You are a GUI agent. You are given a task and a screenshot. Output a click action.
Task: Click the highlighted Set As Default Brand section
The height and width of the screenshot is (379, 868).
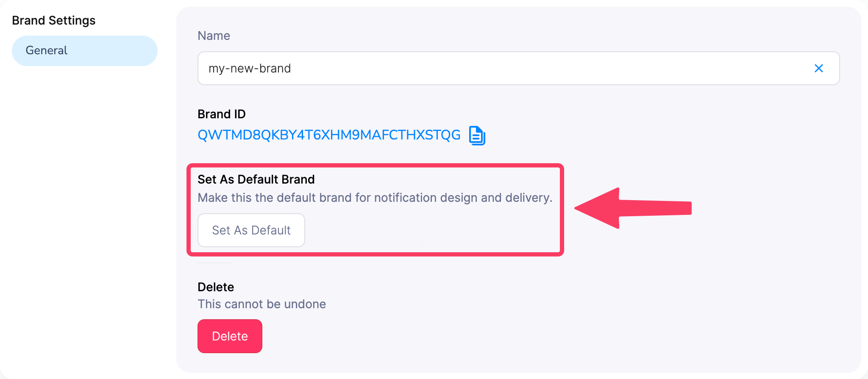click(376, 209)
